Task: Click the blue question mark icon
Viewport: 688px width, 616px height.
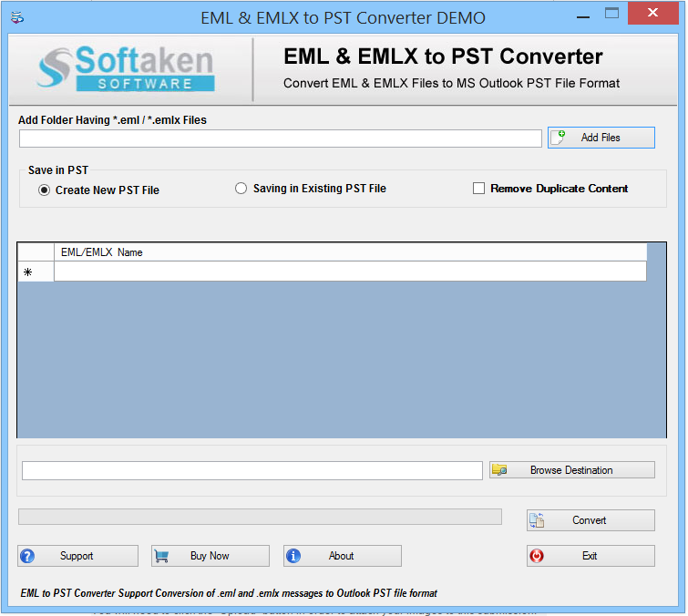Action: coord(27,556)
